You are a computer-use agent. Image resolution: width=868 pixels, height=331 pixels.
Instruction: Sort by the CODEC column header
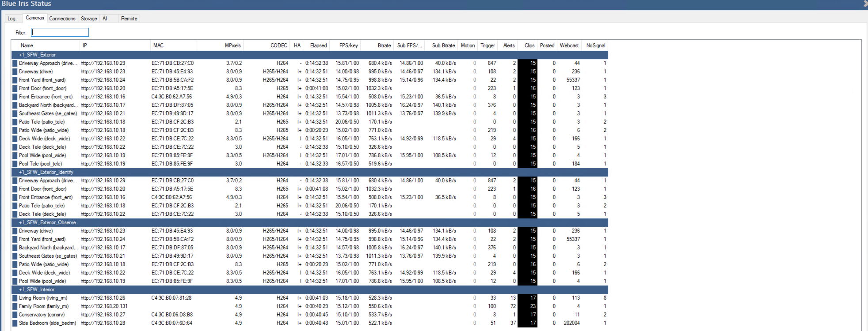point(267,45)
